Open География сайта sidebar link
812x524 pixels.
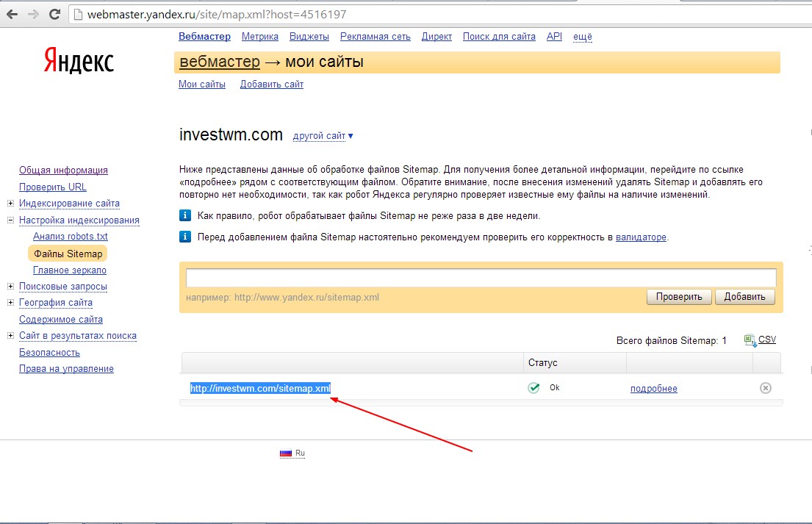[56, 302]
